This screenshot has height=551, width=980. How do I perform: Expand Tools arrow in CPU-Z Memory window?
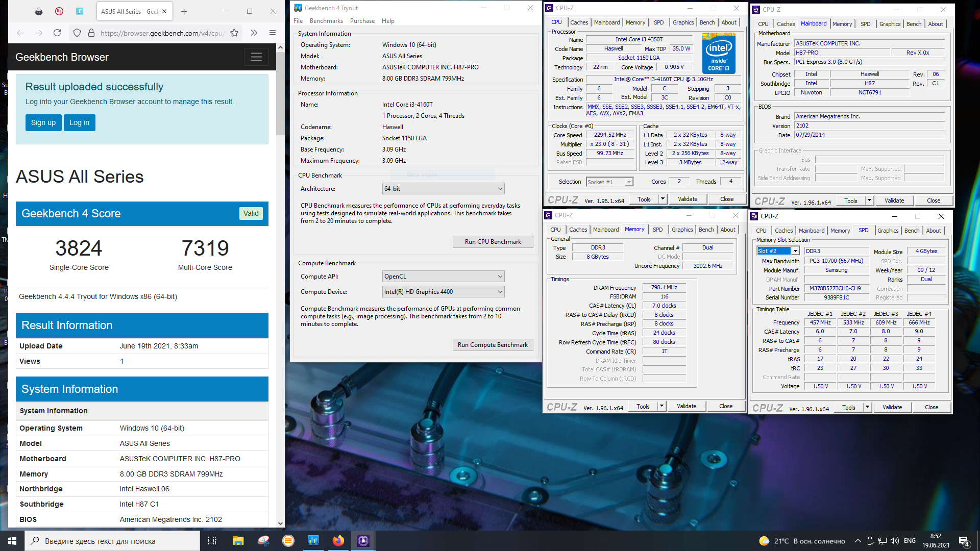pos(661,407)
